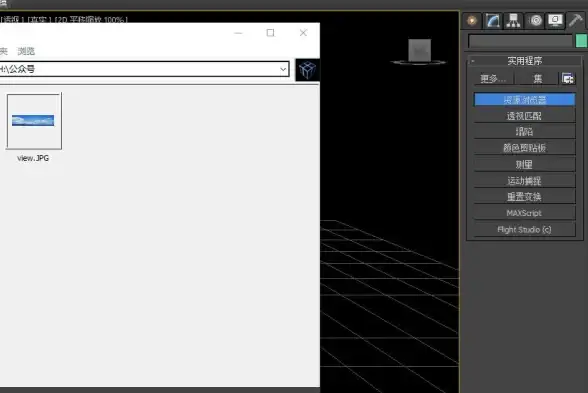588x393 pixels.
Task: Open the 集 button sets list
Action: (537, 79)
